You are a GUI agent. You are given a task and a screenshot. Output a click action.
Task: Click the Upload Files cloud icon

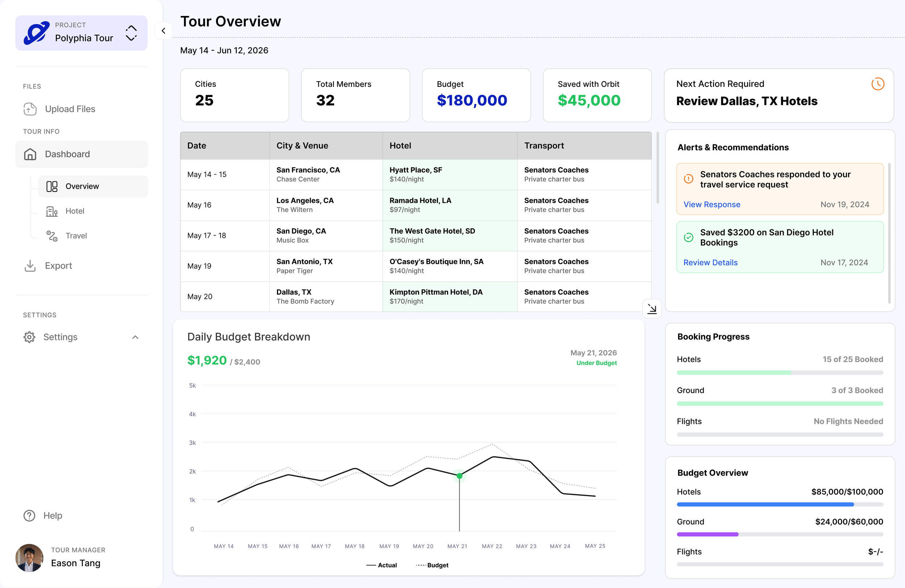click(30, 109)
